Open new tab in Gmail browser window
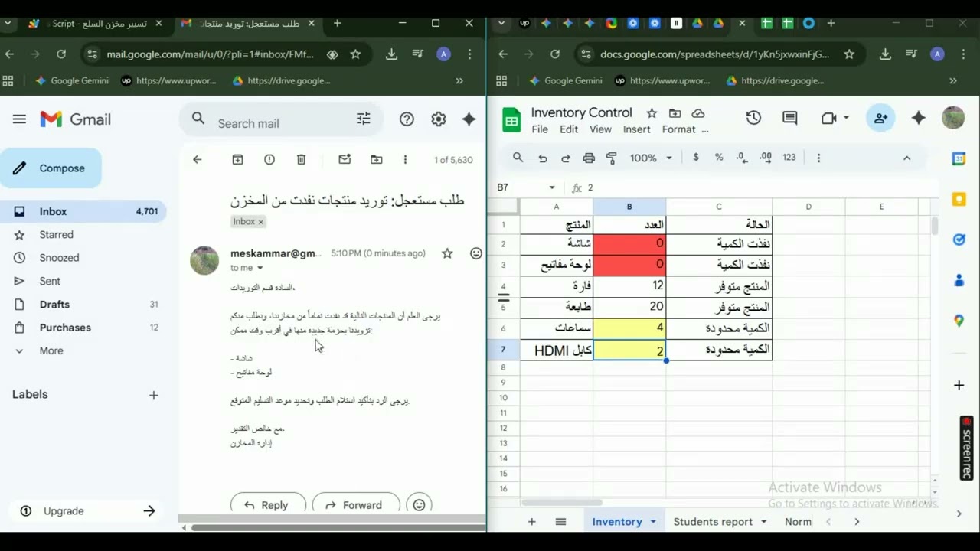Screen dimensions: 980x551 click(x=337, y=24)
